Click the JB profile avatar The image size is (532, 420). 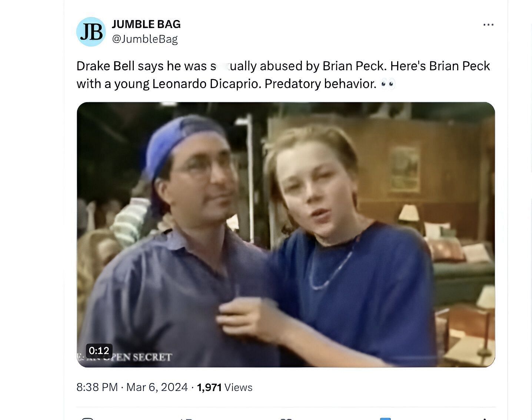click(91, 32)
